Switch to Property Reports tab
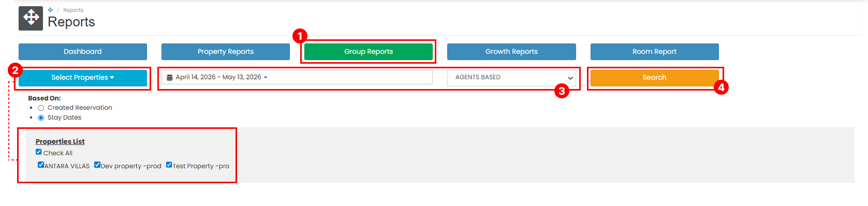The width and height of the screenshot is (868, 206). [226, 52]
